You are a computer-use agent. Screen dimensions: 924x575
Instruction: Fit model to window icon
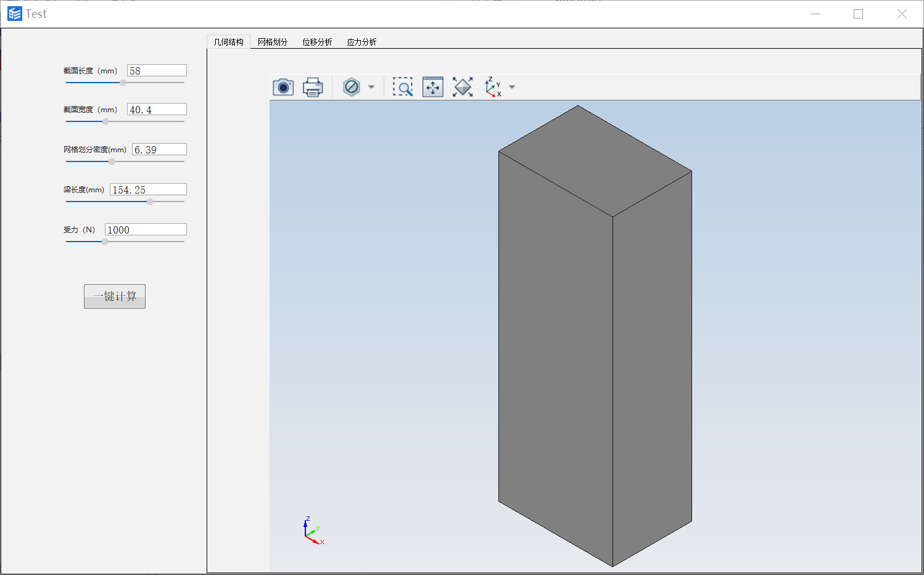click(x=433, y=87)
